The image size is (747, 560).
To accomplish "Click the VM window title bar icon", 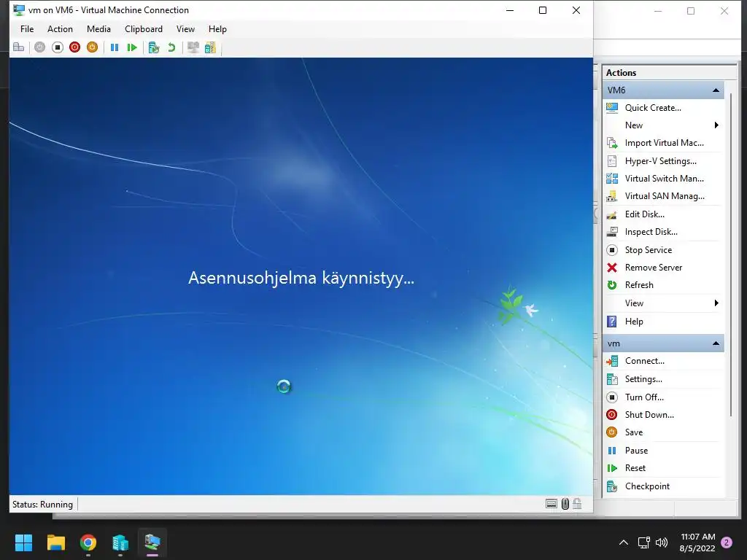I will pyautogui.click(x=19, y=10).
